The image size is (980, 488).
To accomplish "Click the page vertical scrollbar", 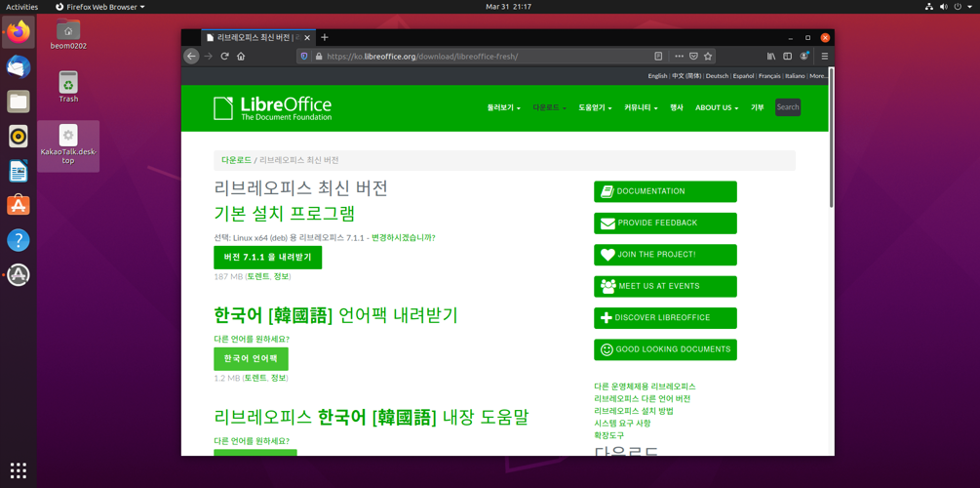I will tap(831, 139).
